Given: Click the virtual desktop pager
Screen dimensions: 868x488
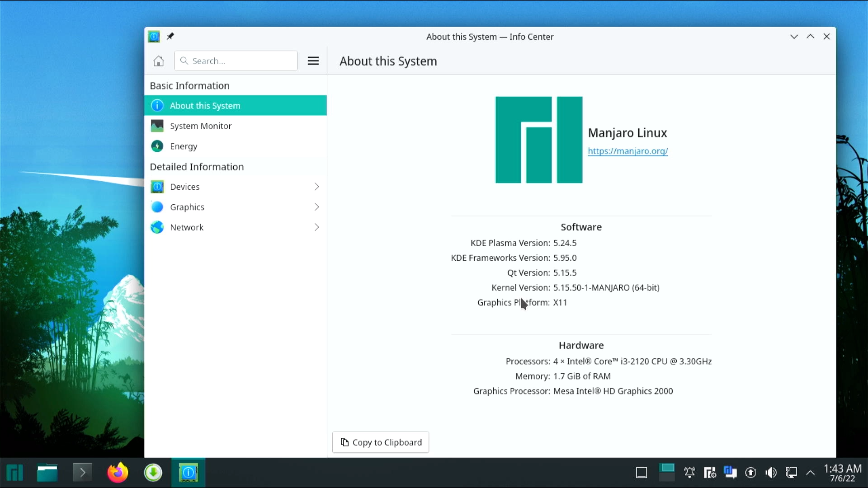Looking at the screenshot, I should point(667,473).
